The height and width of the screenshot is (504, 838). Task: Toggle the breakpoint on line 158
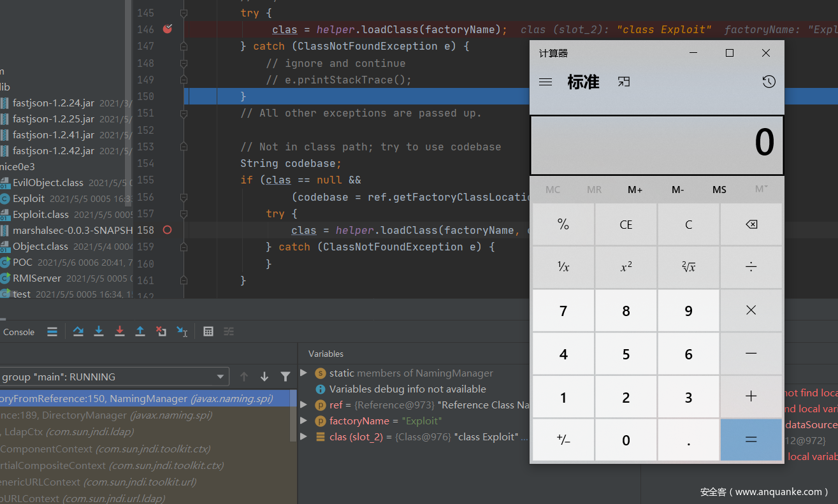point(168,230)
